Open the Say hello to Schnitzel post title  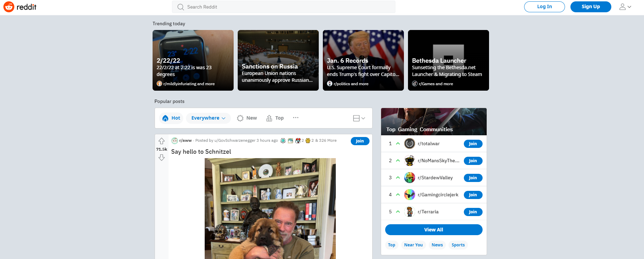pyautogui.click(x=201, y=152)
